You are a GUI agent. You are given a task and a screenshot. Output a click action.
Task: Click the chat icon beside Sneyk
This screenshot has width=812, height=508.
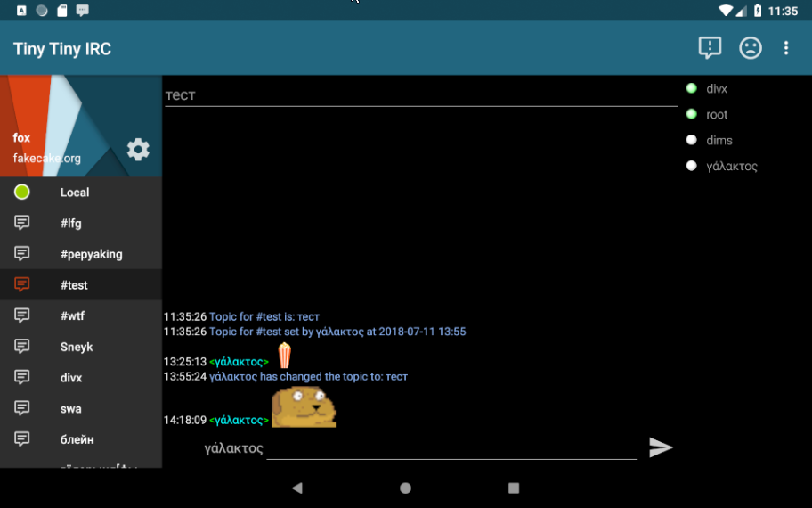click(x=21, y=347)
